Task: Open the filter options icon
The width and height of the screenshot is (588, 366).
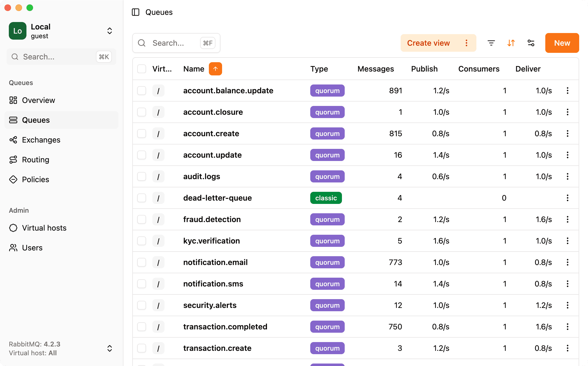Action: tap(492, 43)
